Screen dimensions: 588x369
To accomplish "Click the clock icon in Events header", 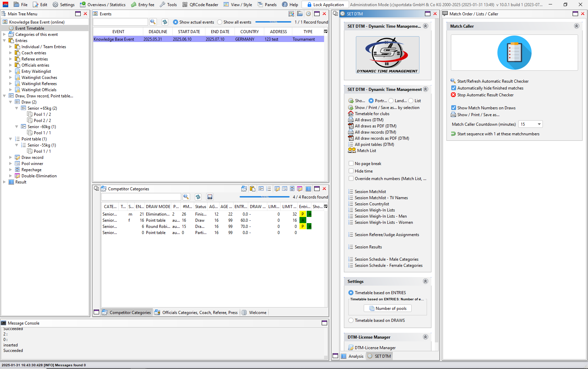I will 308,14.
